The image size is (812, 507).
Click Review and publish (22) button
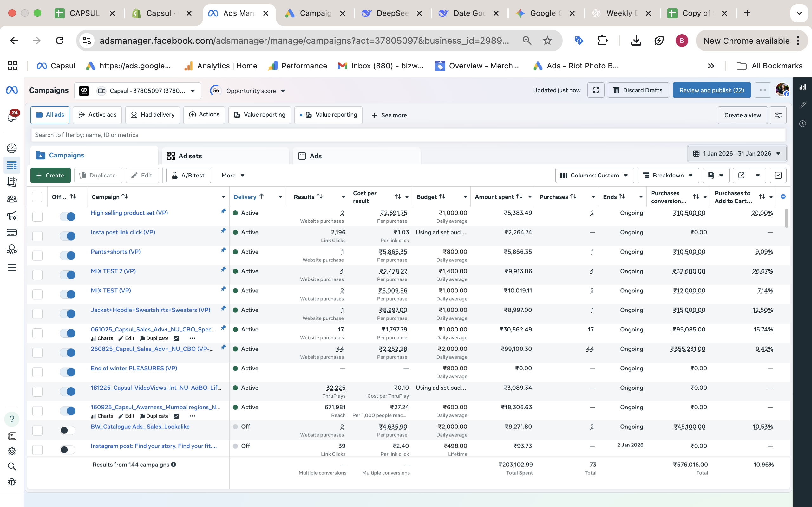(711, 90)
